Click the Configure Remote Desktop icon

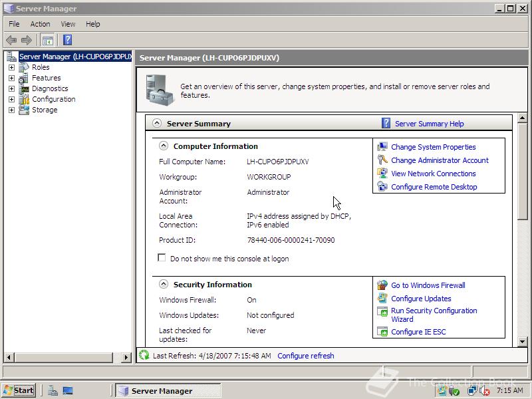(382, 186)
